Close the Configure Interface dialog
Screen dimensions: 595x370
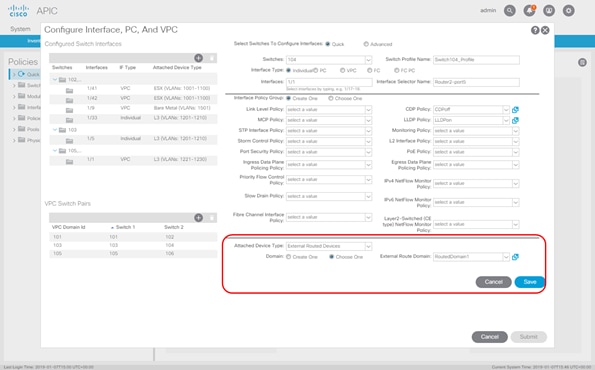(545, 30)
